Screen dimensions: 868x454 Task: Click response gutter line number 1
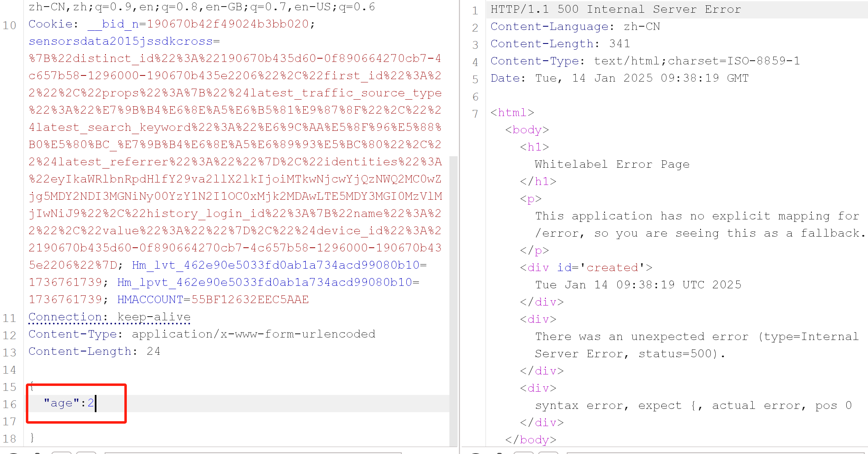point(475,10)
